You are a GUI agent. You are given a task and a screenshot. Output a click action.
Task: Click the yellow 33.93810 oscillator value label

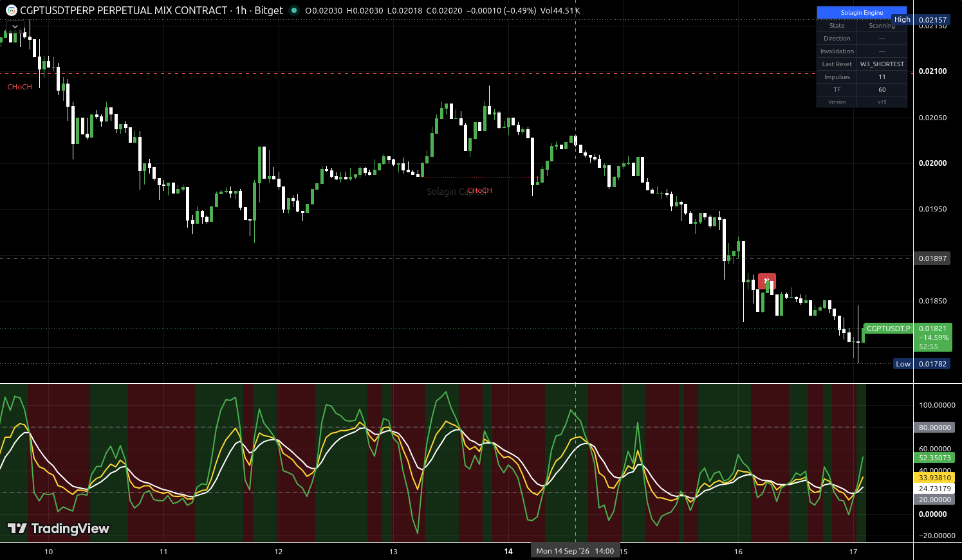pos(935,478)
